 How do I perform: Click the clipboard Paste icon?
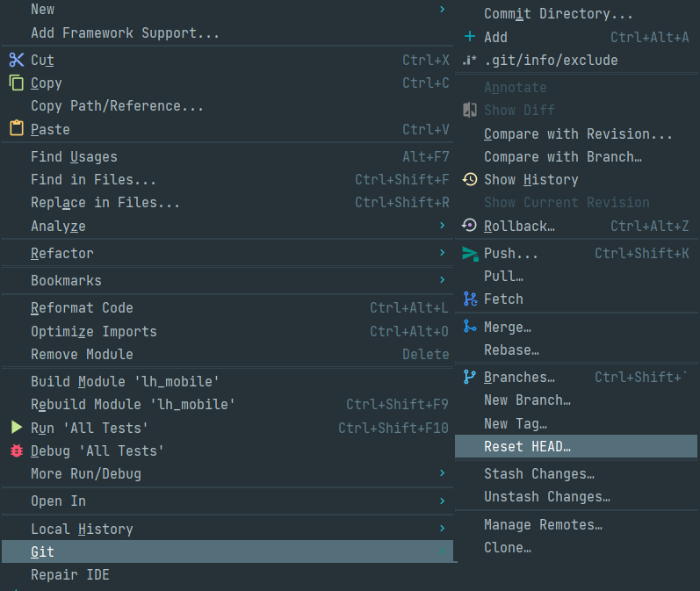coord(17,128)
